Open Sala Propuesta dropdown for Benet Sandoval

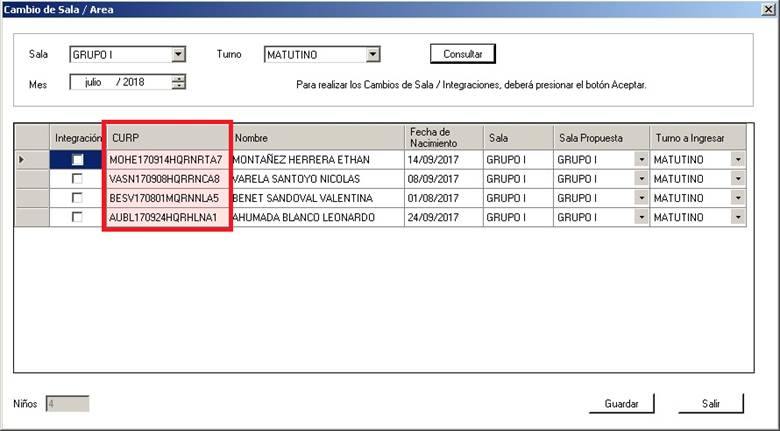(x=640, y=198)
